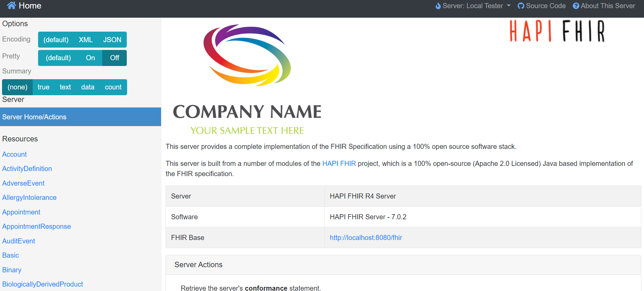Set Summary to count
This screenshot has height=291, width=644.
(113, 87)
